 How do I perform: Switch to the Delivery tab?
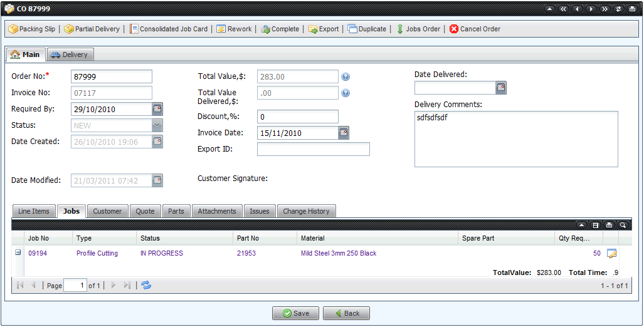70,54
